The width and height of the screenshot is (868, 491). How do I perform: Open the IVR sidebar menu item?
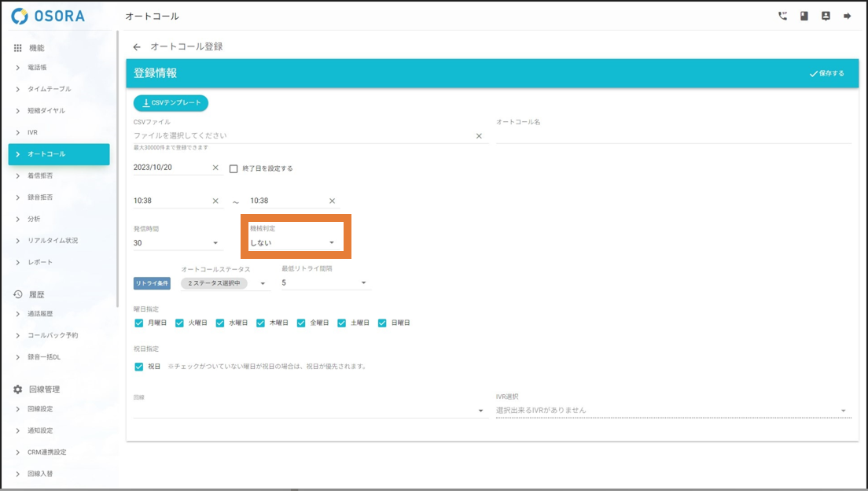coord(32,132)
